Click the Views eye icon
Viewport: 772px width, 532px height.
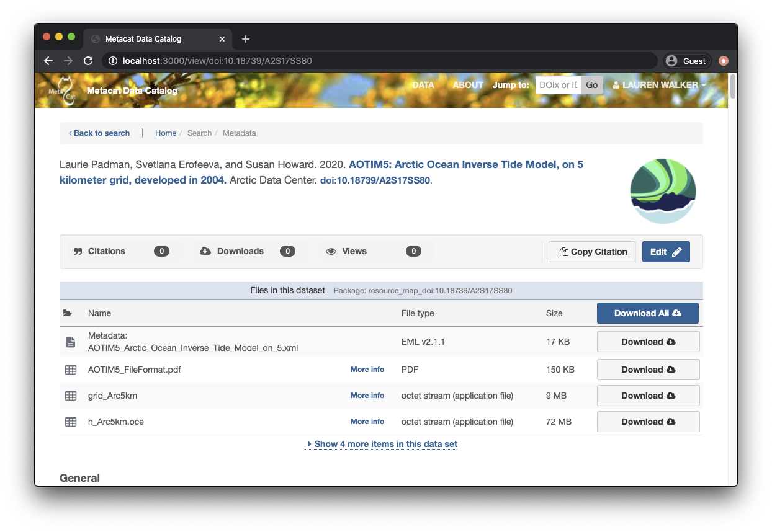[331, 252]
